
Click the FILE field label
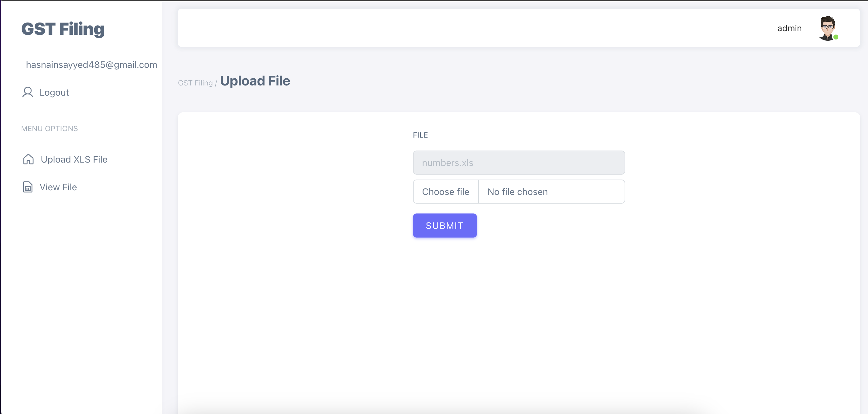[420, 135]
